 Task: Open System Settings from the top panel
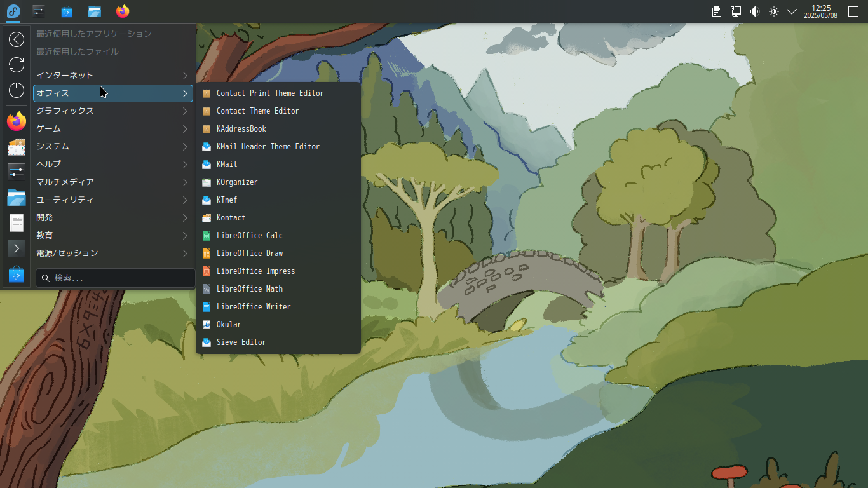(39, 11)
